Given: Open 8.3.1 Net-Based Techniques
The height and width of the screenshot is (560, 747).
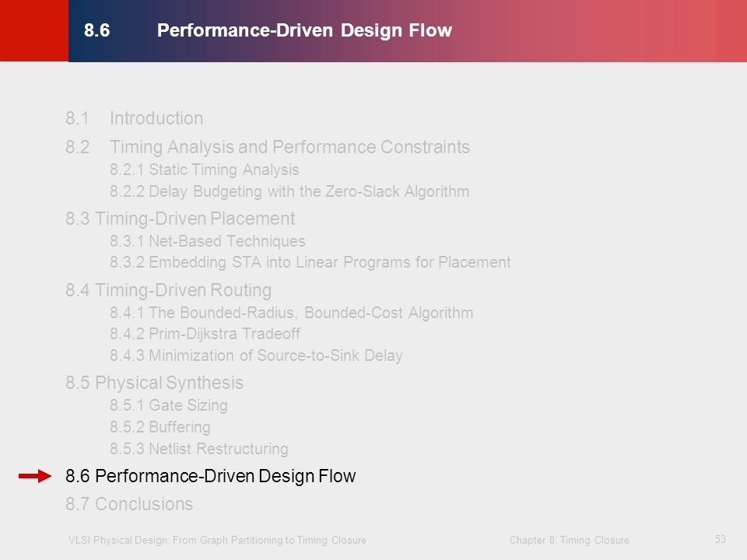Looking at the screenshot, I should [208, 241].
